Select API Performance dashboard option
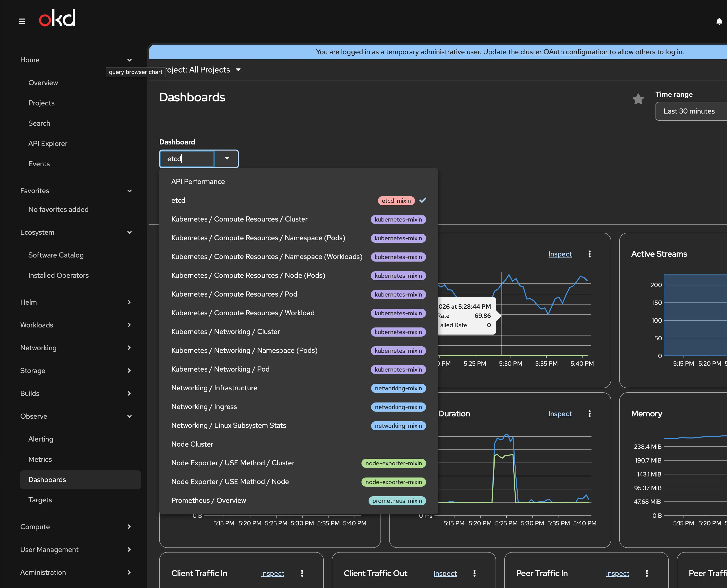727x588 pixels. [298, 181]
